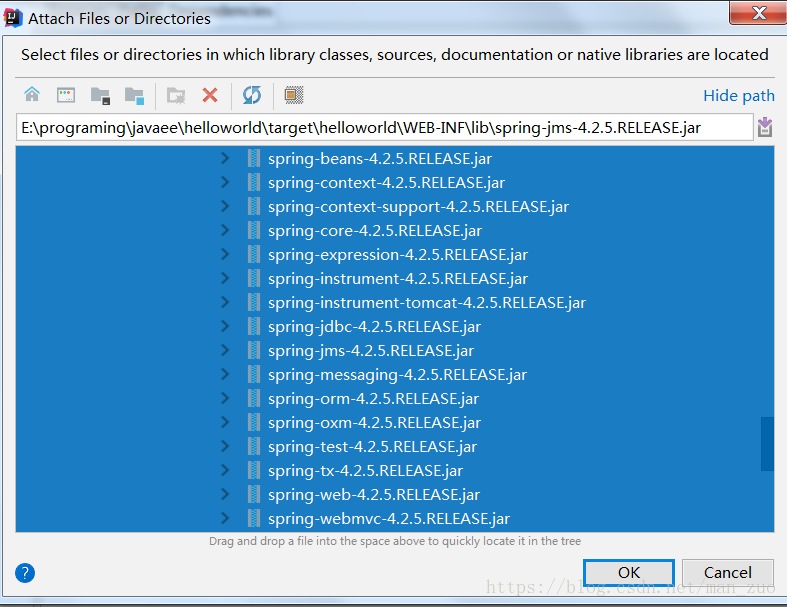Select spring-instrument-tomcat-4.2.5.RELEASE.jar file name
787x607 pixels.
[427, 303]
